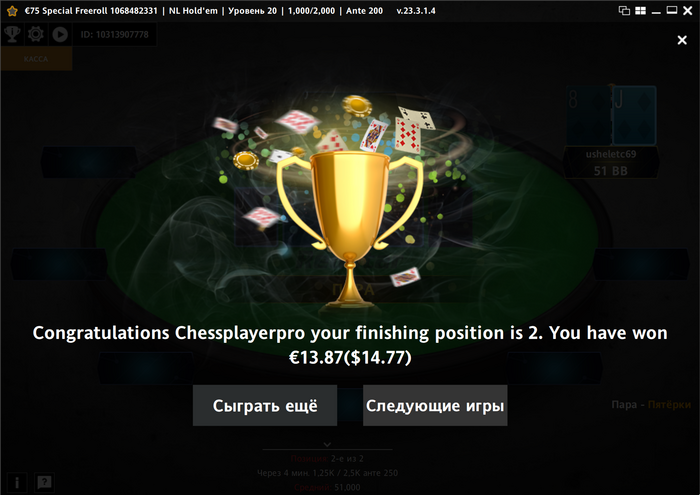Click the golden trophy image
This screenshot has height=495, width=700.
click(350, 230)
